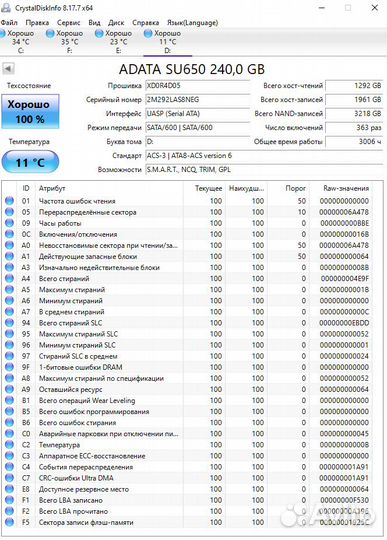
Task: Click the power-on hours value 3006 ч
Action: pos(354,142)
